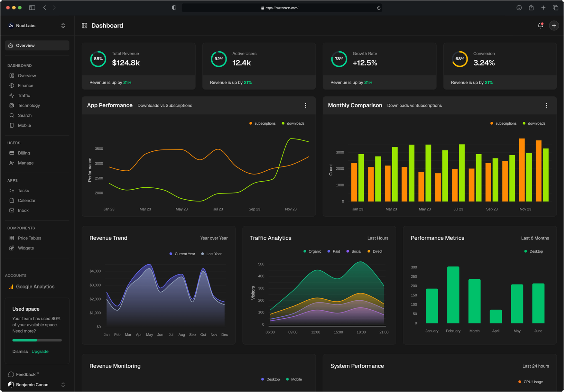This screenshot has height=392, width=564.
Task: Open Inbox from the sidebar
Action: [23, 210]
